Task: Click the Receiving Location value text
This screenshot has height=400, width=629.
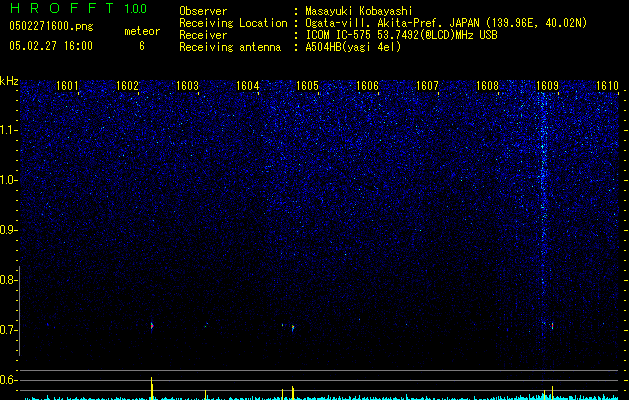Action: [446, 23]
